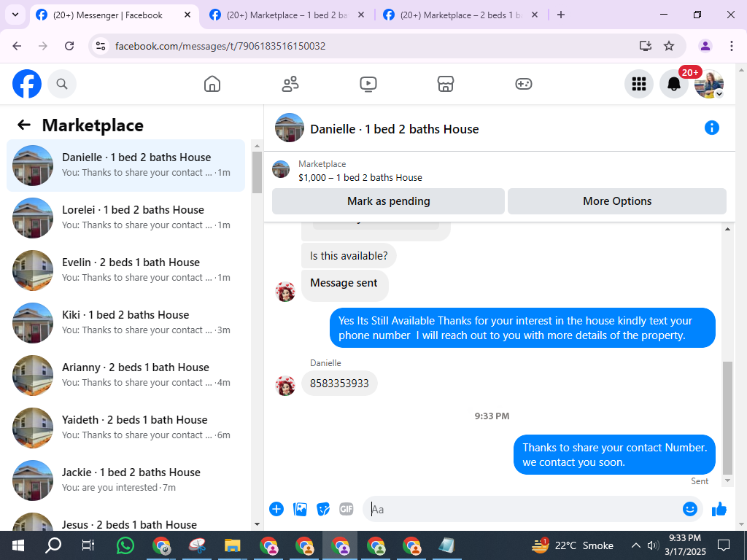Click the message input field Aa
Viewport: 747px width, 560px height.
click(x=522, y=509)
